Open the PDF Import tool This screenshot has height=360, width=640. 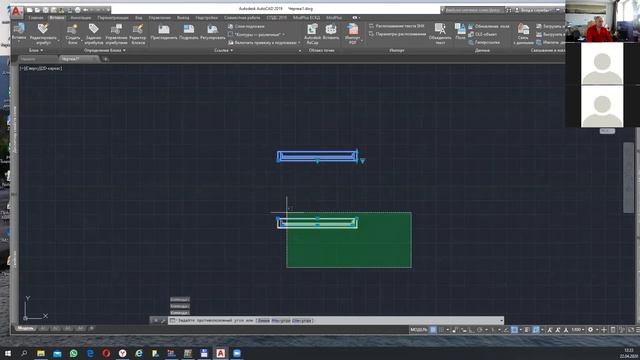pyautogui.click(x=353, y=33)
